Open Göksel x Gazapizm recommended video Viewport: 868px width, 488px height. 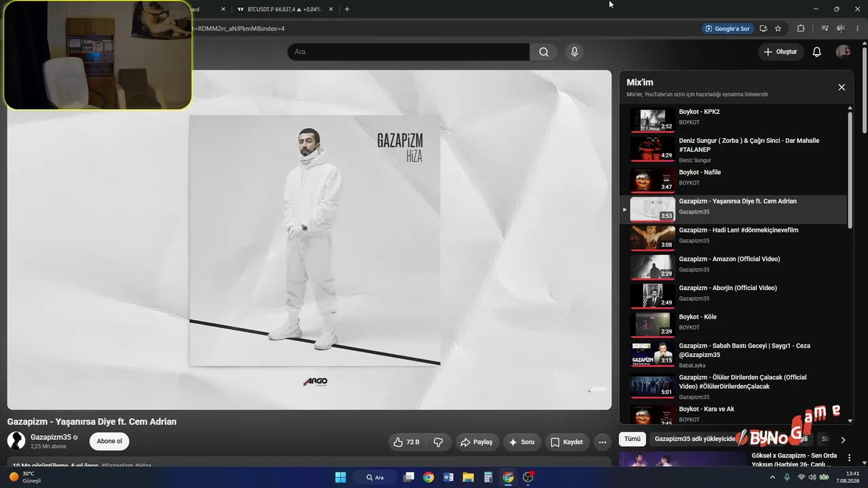(794, 460)
